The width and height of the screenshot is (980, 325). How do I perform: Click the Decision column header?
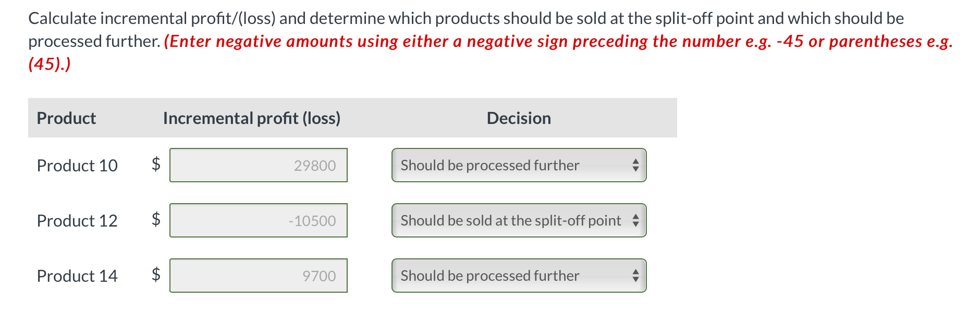(519, 118)
